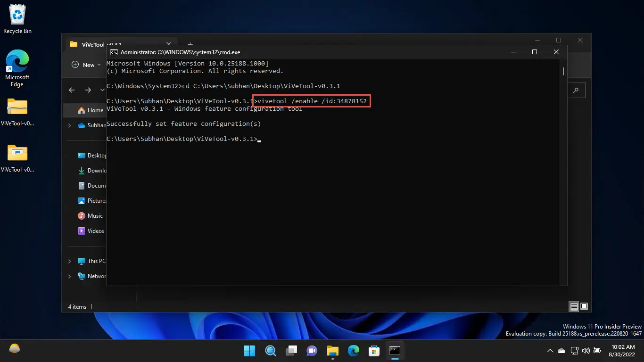
Task: Open volume control in system tray
Action: (x=586, y=351)
